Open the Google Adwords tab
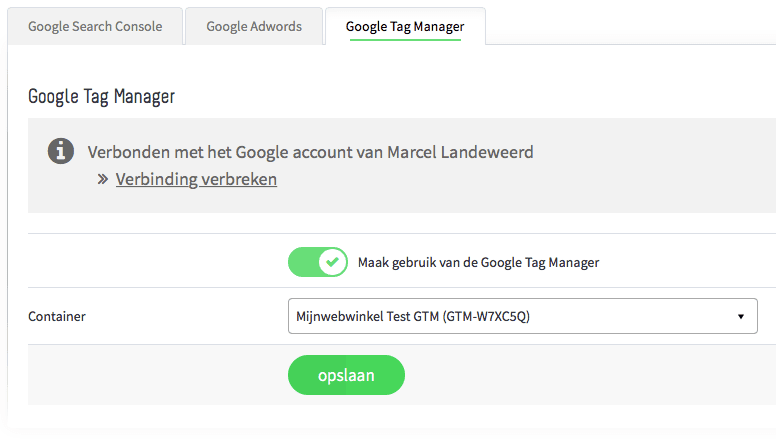The image size is (776, 446). [254, 27]
